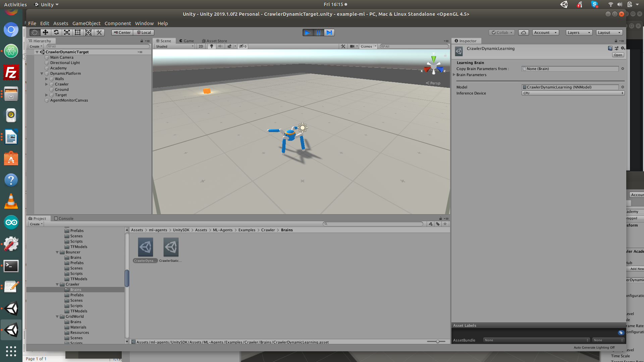The width and height of the screenshot is (644, 362).
Task: Pick object for Model field
Action: click(623, 87)
